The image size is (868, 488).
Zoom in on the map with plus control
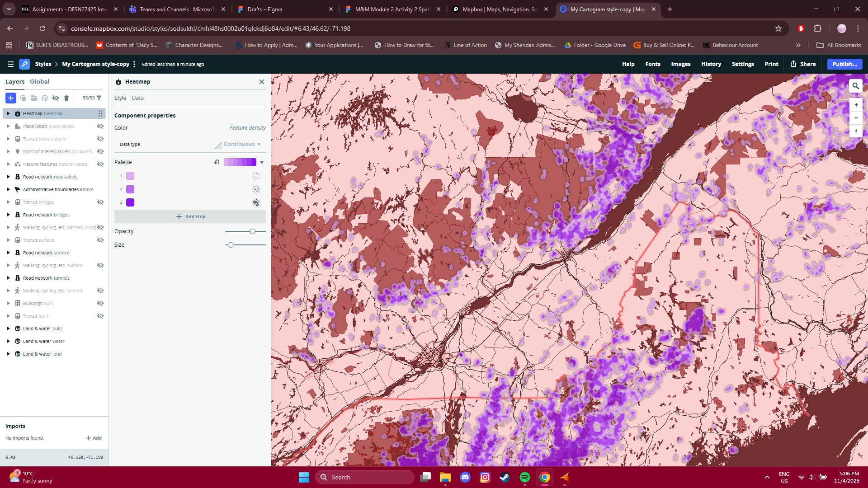(x=856, y=104)
